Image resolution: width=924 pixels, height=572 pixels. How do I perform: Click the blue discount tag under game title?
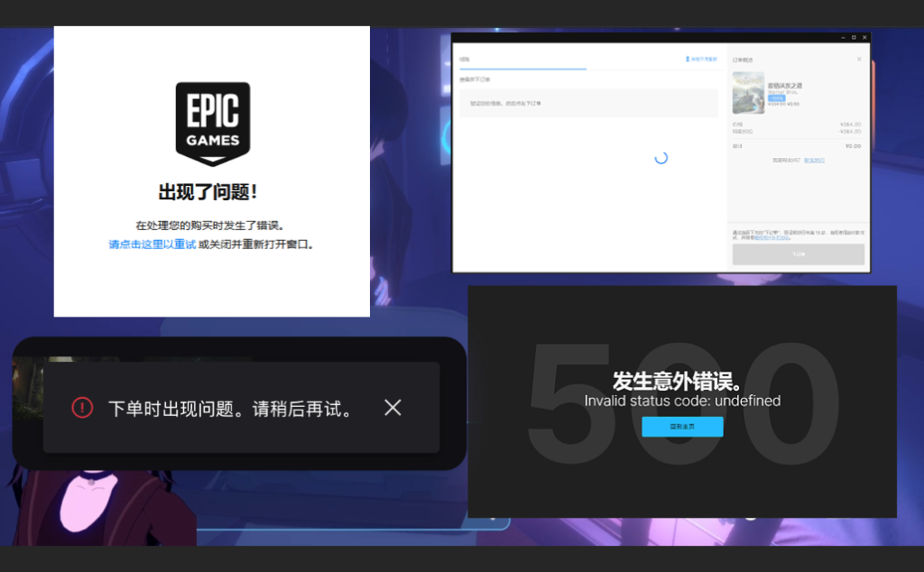pyautogui.click(x=776, y=97)
